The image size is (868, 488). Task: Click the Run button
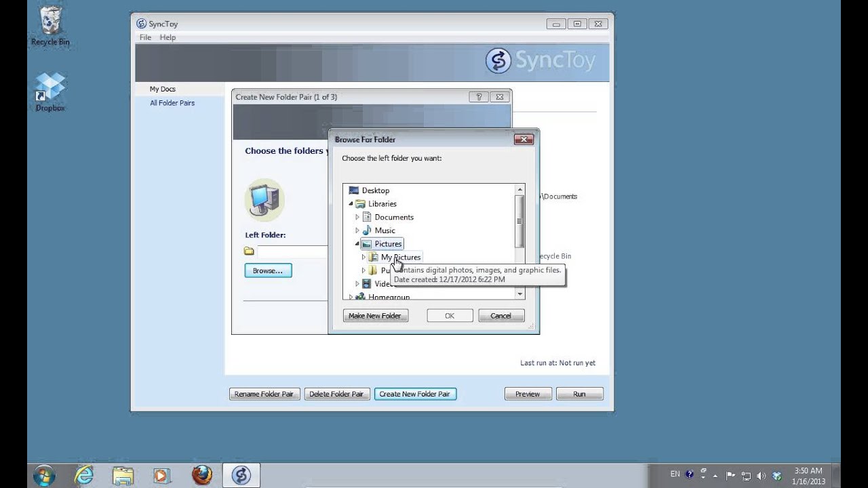pos(579,394)
